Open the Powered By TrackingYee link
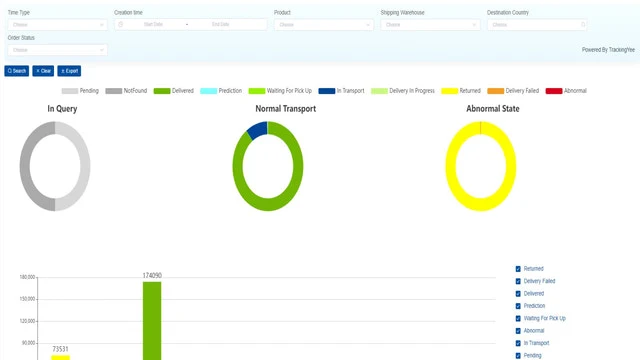This screenshot has height=360, width=640. click(x=608, y=50)
